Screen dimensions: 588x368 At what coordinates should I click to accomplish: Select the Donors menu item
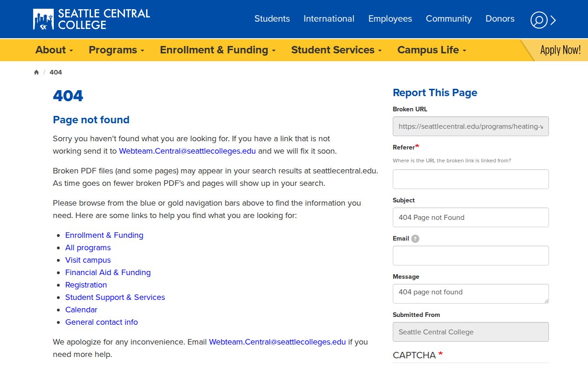coord(500,18)
